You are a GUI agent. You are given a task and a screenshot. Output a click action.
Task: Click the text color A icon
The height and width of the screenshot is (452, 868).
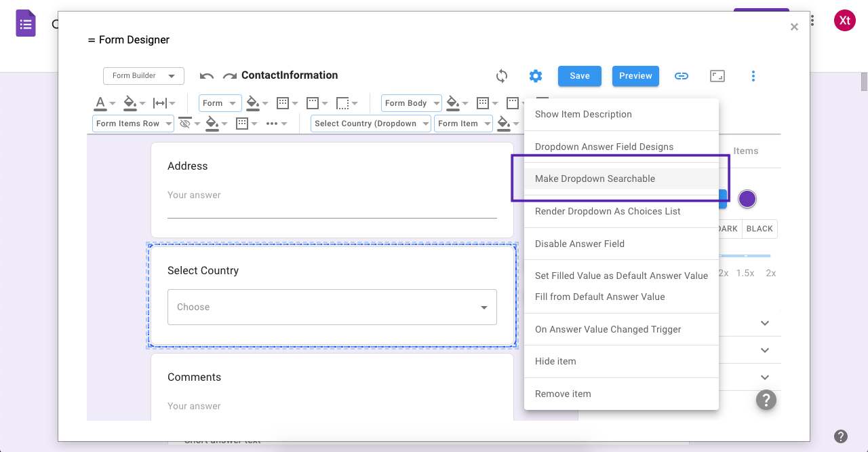[x=100, y=103]
